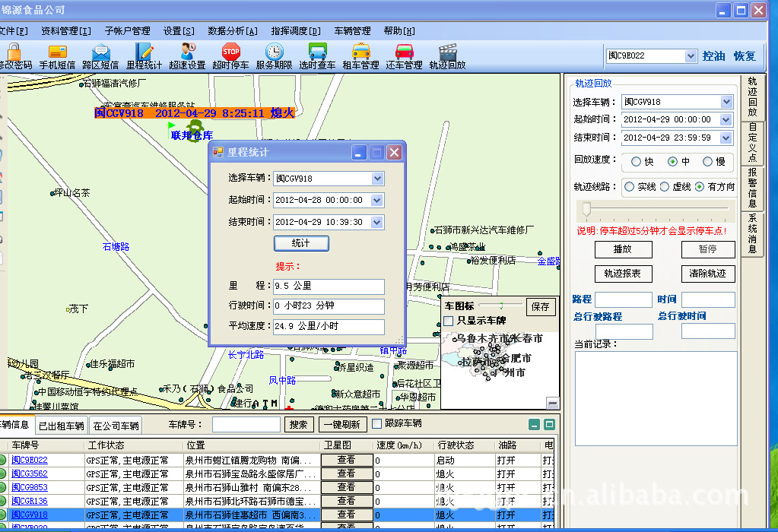Select the 快 playback speed radio button
Screen dimensions: 778x532
point(636,162)
